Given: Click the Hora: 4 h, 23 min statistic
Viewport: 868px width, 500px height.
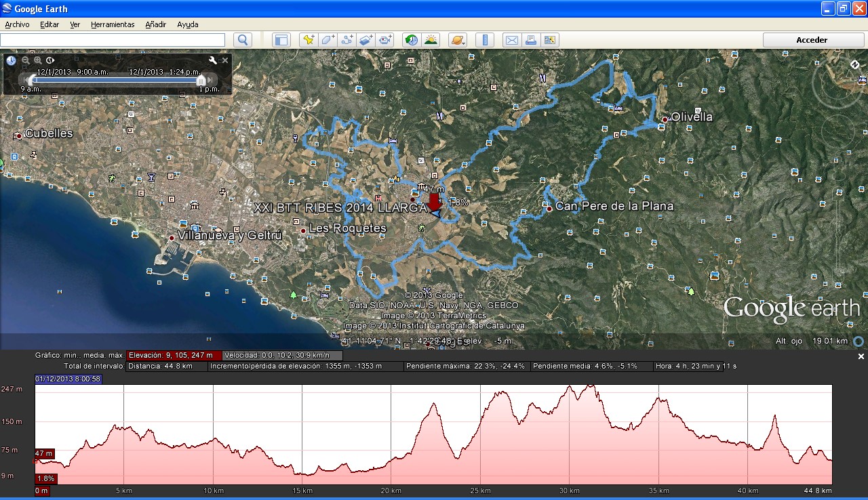Looking at the screenshot, I should click(x=696, y=366).
